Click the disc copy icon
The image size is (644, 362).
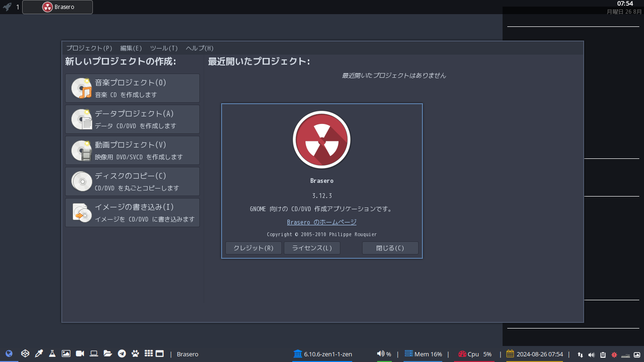tap(81, 181)
